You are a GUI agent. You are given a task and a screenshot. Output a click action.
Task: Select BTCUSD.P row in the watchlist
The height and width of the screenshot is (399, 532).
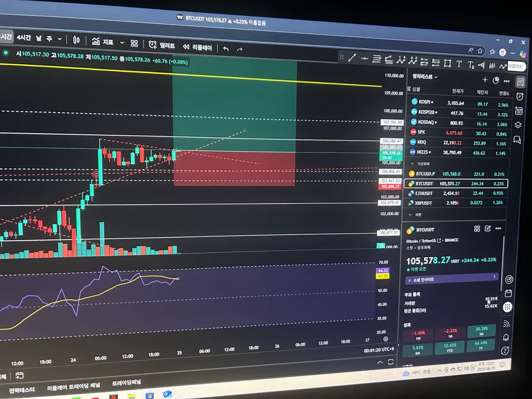tap(457, 174)
